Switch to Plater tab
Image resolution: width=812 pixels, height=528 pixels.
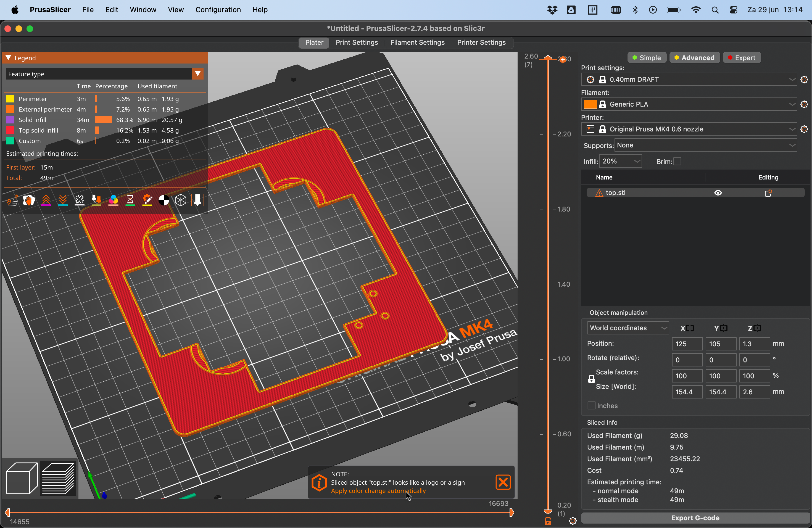coord(314,42)
